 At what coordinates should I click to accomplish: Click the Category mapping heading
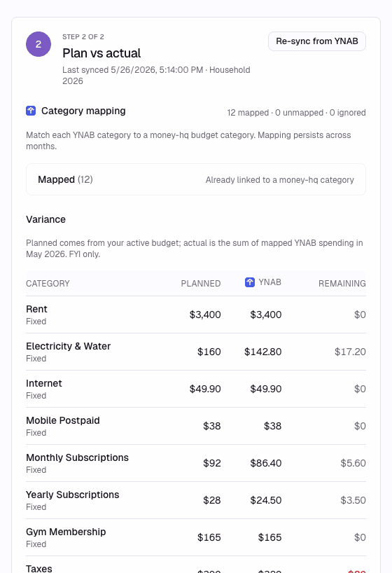pyautogui.click(x=83, y=111)
